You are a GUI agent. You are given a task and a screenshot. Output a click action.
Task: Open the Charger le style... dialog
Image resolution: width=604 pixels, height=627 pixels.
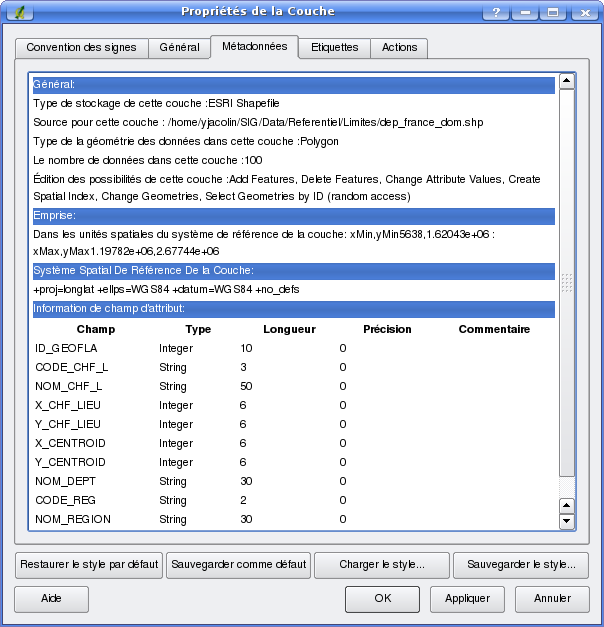coord(382,565)
